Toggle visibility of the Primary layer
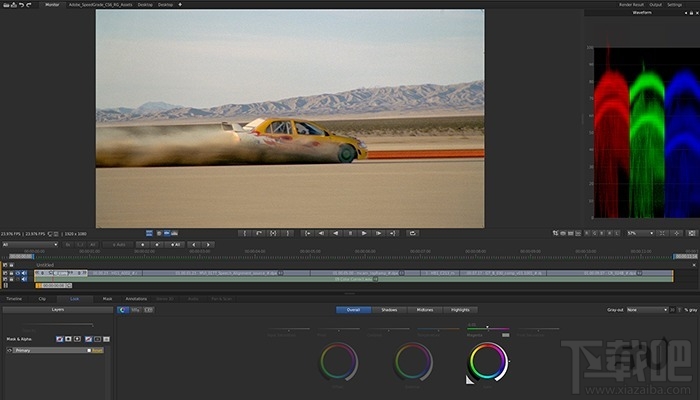Image resolution: width=700 pixels, height=400 pixels. (7, 351)
